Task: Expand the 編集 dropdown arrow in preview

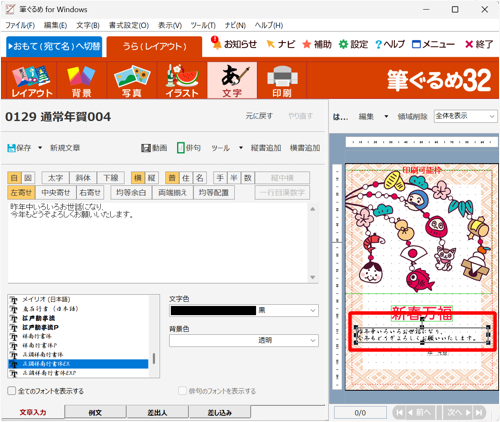Action: [386, 116]
